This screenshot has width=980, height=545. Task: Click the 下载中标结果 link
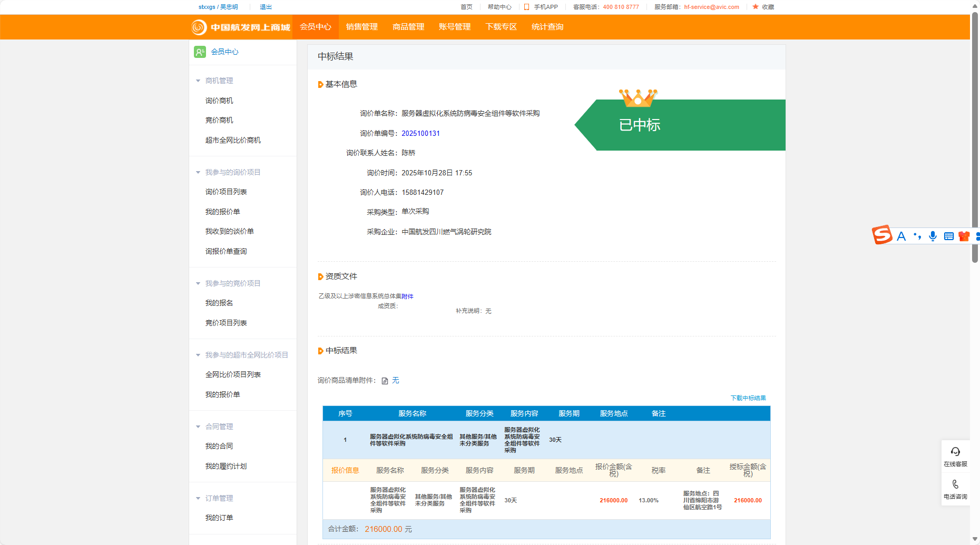(748, 398)
